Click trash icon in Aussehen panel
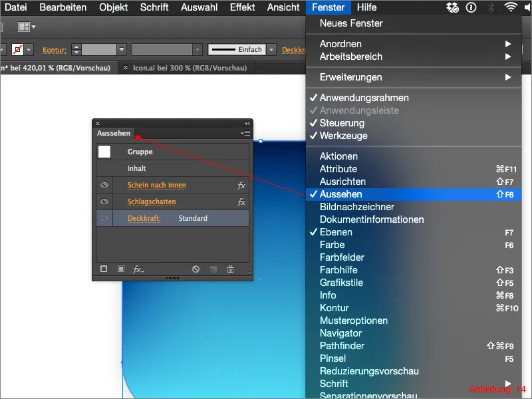 [230, 269]
